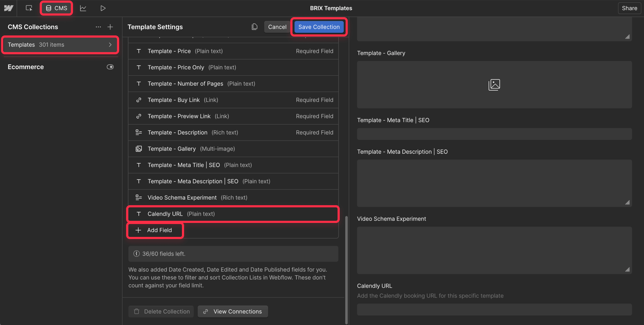Click text icon on Meta Description row
The height and width of the screenshot is (325, 644).
click(139, 181)
